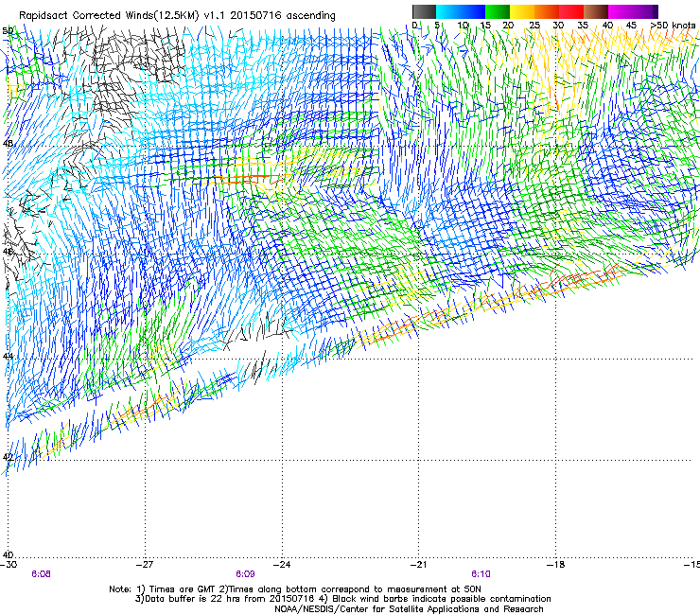Click the green 15-20 knots legend swatch
This screenshot has height=615, width=700.
pos(498,11)
